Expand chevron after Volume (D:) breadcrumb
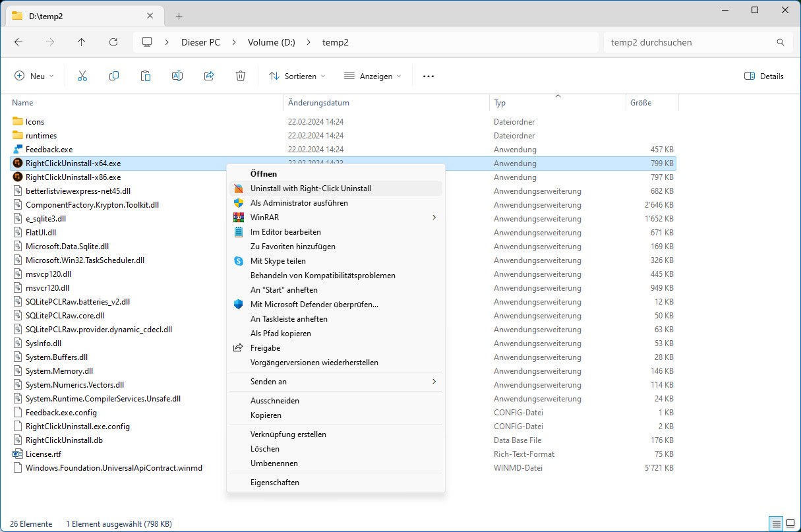This screenshot has height=532, width=801. tap(309, 42)
